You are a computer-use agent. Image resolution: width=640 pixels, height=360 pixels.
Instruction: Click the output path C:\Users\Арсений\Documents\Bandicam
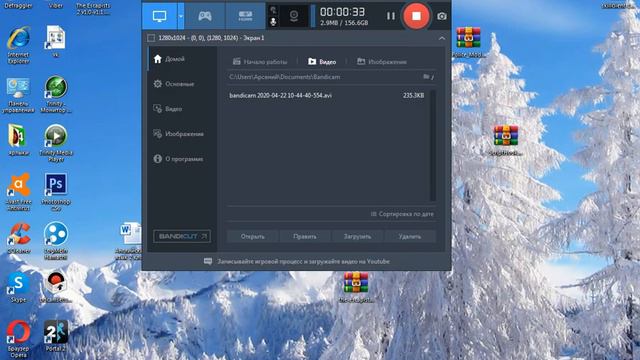coord(284,77)
